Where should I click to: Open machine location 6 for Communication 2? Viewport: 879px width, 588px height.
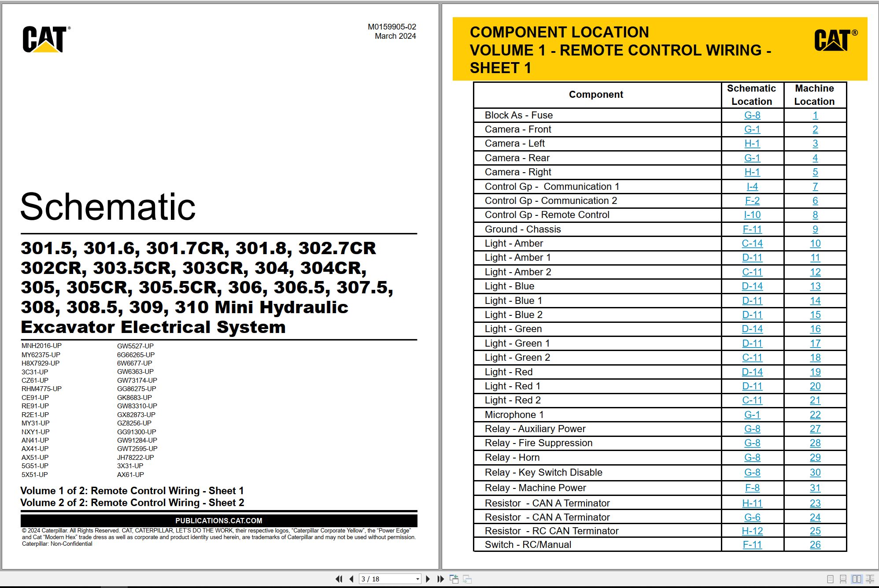815,200
